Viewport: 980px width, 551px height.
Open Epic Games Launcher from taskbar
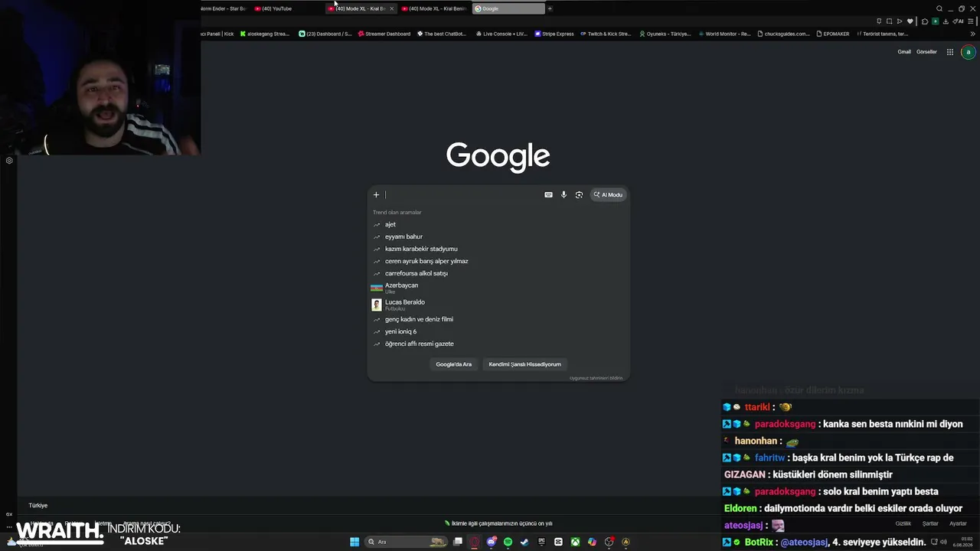point(541,542)
